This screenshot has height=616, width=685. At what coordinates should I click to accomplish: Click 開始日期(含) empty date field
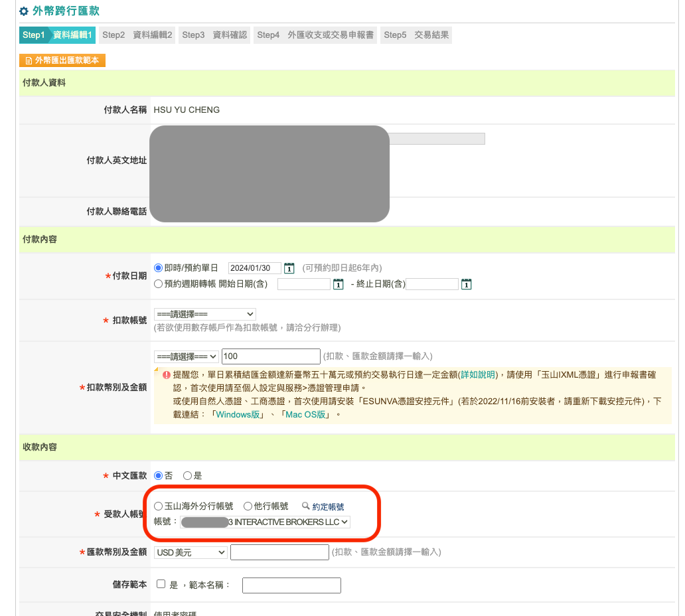pos(303,284)
